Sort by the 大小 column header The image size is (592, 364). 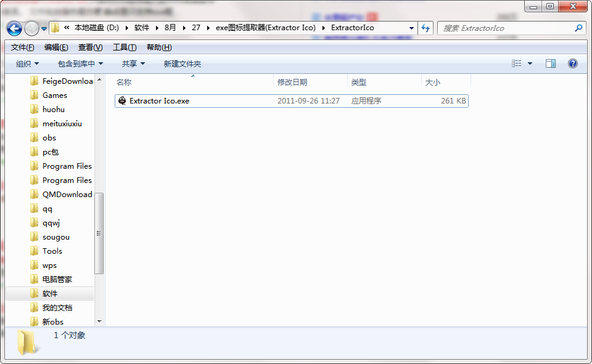433,82
